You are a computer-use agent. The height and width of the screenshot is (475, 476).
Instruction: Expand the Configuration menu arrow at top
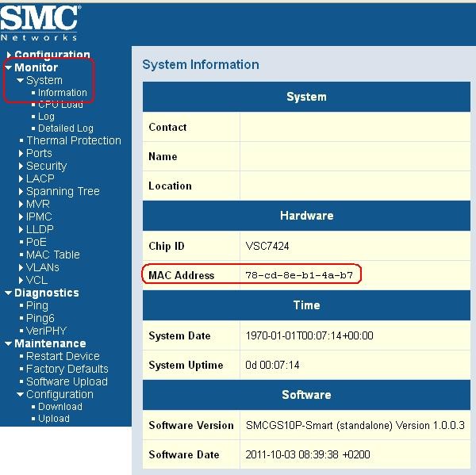point(9,55)
